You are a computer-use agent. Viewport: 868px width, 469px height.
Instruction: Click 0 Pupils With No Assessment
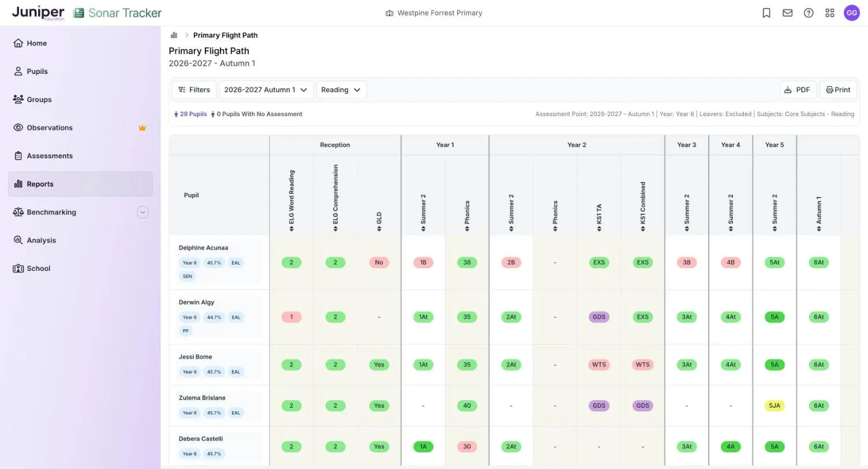(x=256, y=114)
